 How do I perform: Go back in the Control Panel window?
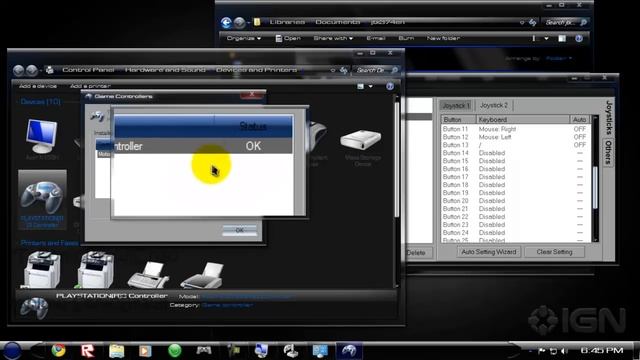pos(18,70)
